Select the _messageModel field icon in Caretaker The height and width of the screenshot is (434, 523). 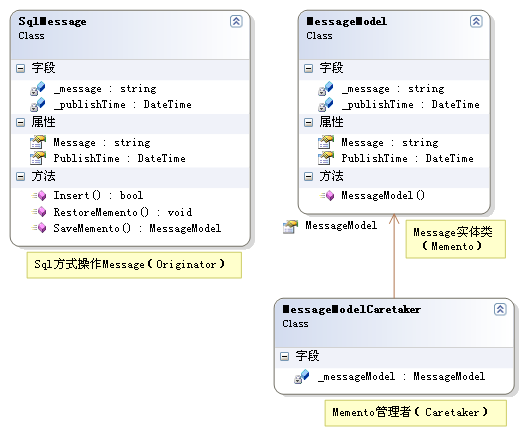tap(302, 377)
